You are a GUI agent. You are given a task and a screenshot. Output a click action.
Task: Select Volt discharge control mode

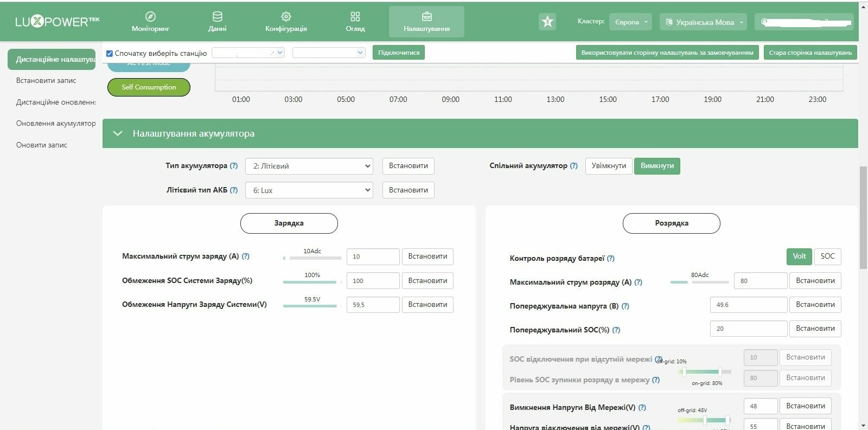[x=799, y=256]
